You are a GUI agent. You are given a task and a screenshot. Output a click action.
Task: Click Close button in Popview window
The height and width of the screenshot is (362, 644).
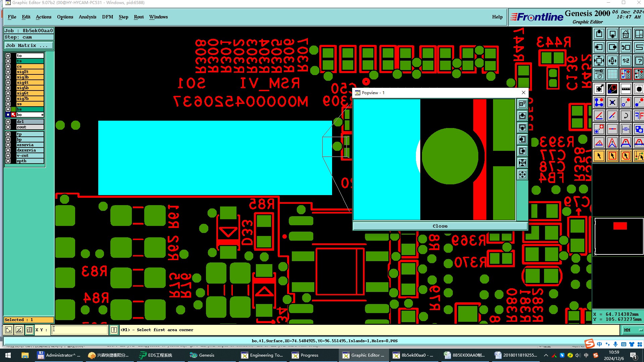(x=440, y=226)
